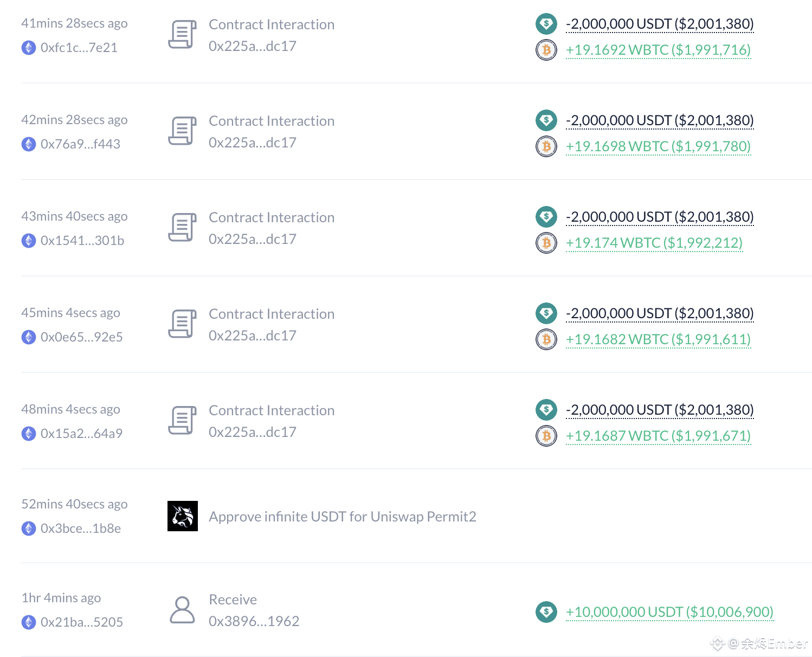Click Ethereum icon beside hash 0x3bce...1b8e
The width and height of the screenshot is (812, 657).
29,529
